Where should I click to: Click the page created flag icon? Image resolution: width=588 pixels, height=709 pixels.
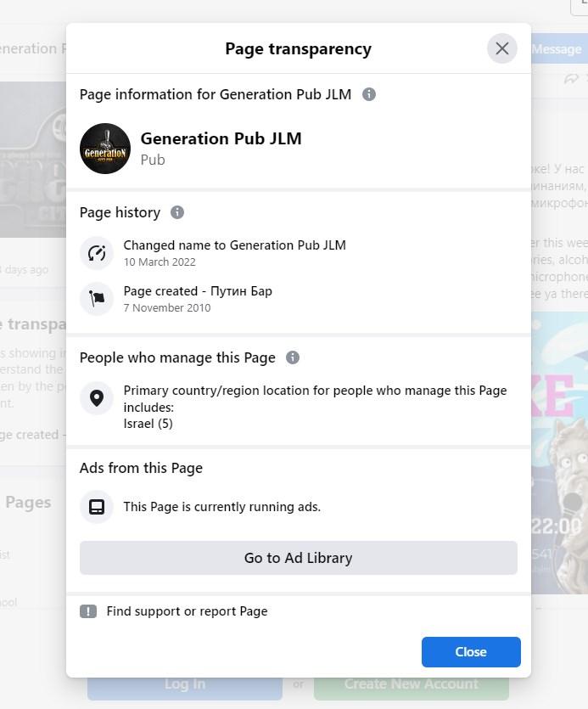tap(97, 298)
